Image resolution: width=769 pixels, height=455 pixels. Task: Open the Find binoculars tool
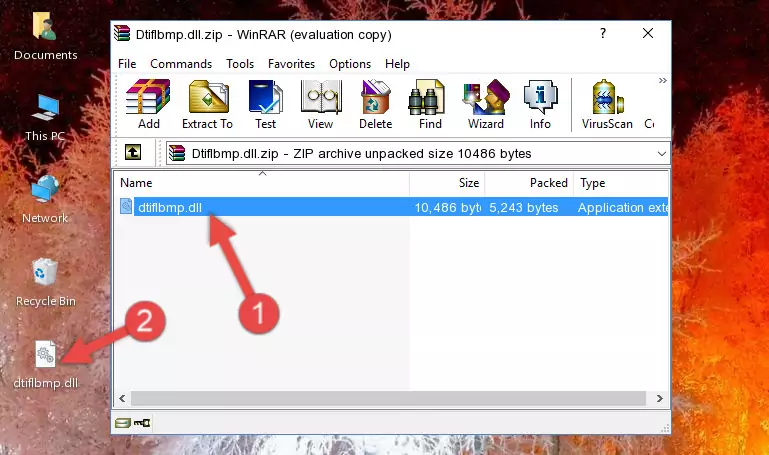430,104
